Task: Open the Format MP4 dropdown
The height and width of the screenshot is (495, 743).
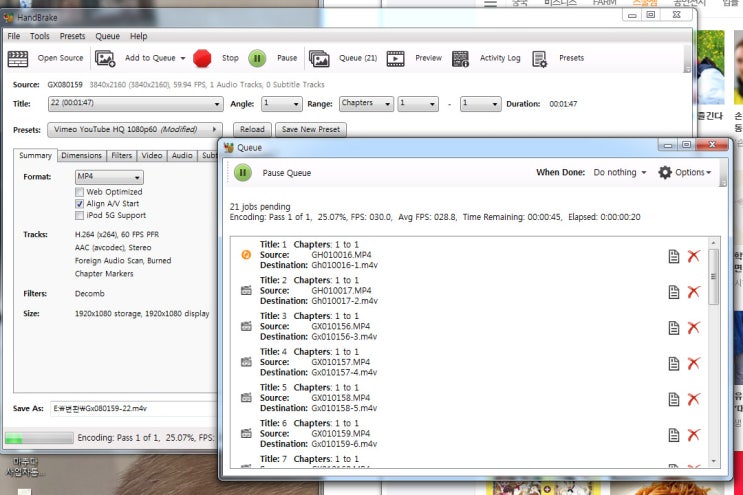Action: click(x=109, y=177)
